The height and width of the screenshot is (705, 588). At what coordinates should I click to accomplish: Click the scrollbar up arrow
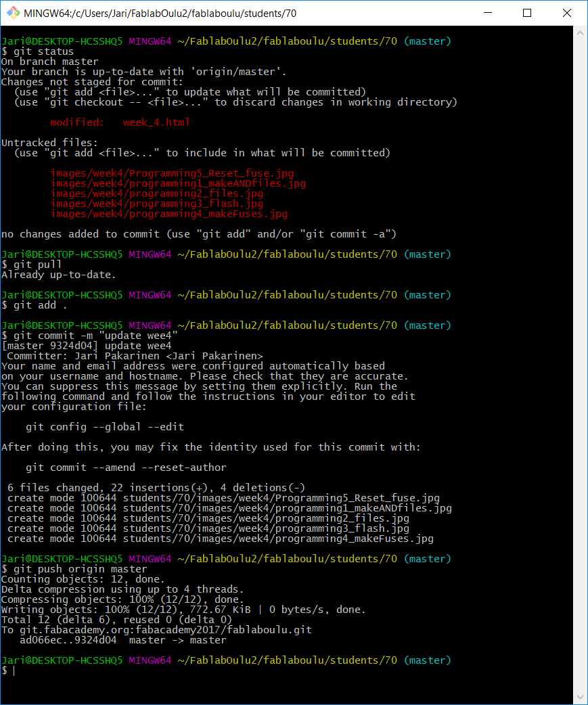pos(580,32)
